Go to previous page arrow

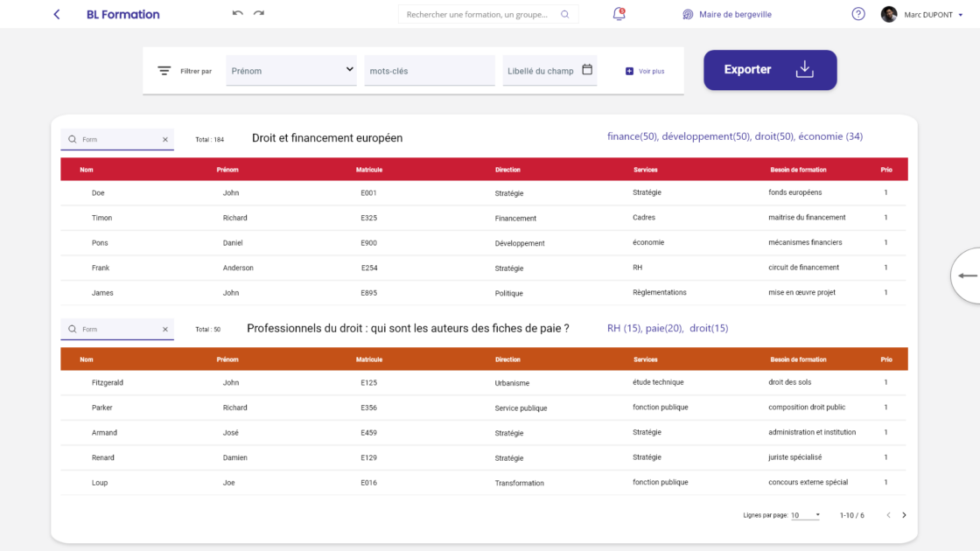pyautogui.click(x=888, y=515)
